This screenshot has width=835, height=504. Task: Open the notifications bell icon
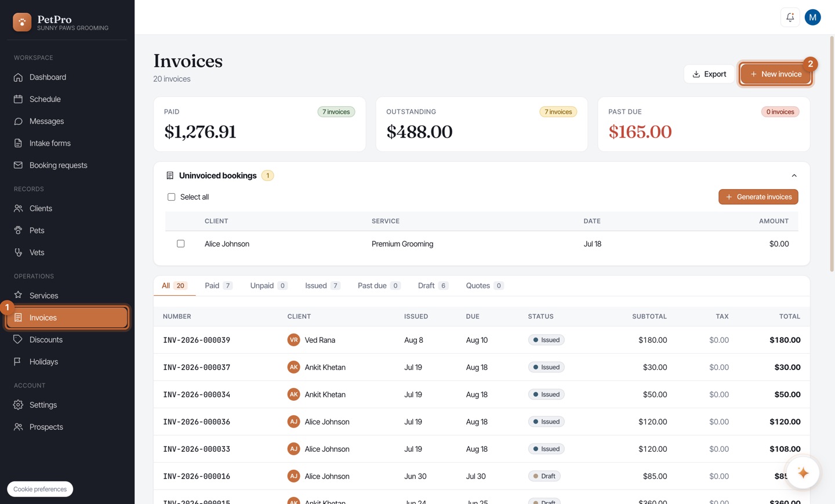[x=790, y=17]
